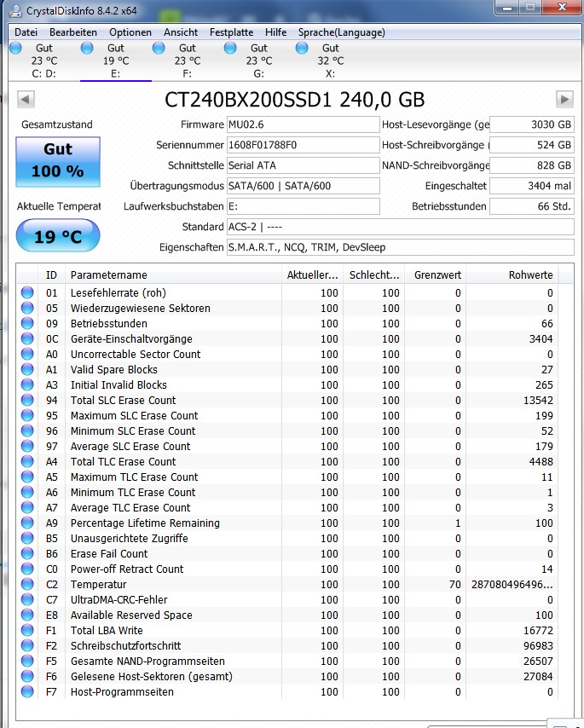
Task: Open the Ansicht menu
Action: click(x=181, y=32)
